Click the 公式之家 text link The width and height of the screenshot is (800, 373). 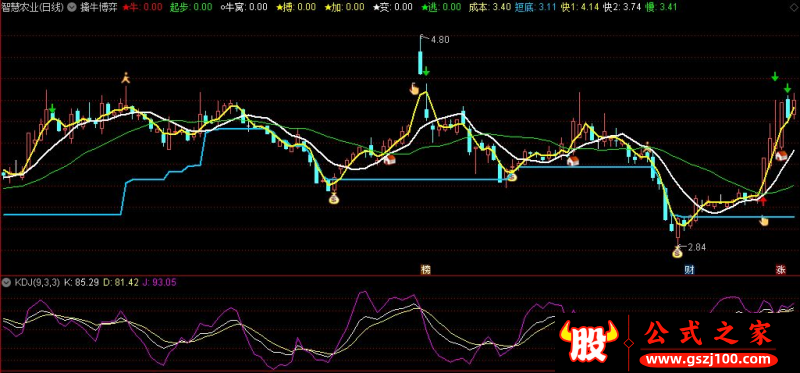point(709,335)
